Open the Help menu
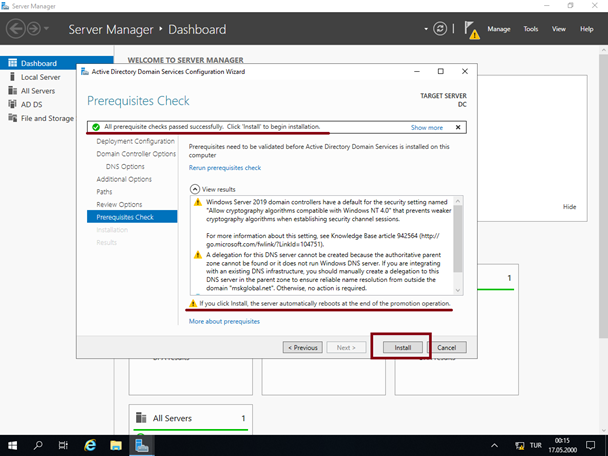This screenshot has width=608, height=456. point(587,29)
